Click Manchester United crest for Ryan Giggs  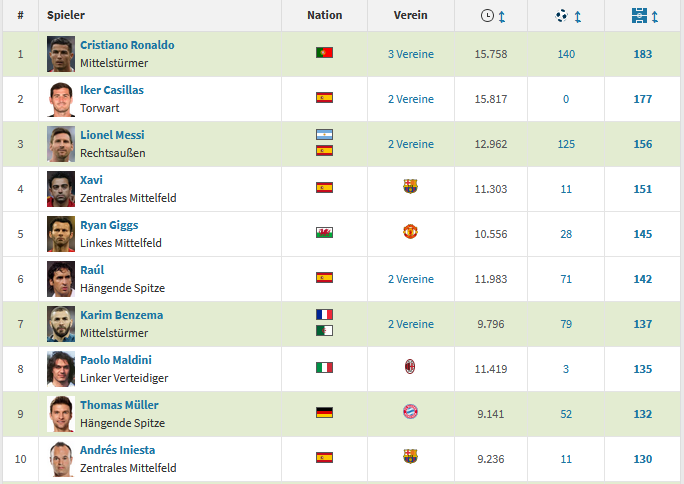point(410,232)
